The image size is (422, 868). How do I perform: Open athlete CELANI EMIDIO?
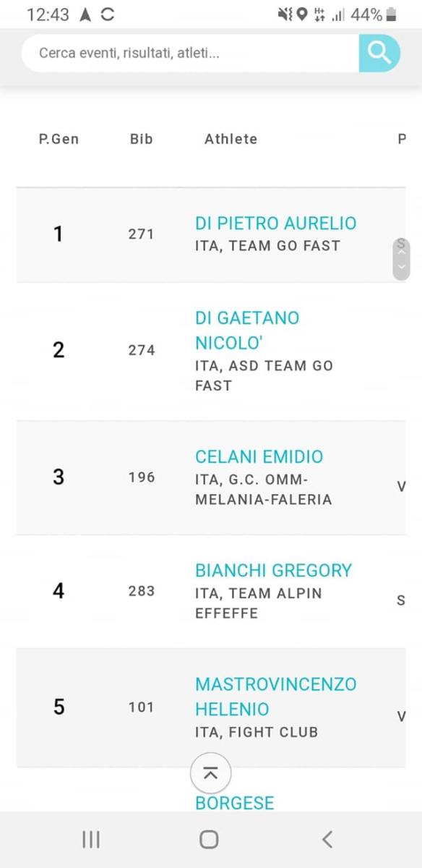pos(259,457)
